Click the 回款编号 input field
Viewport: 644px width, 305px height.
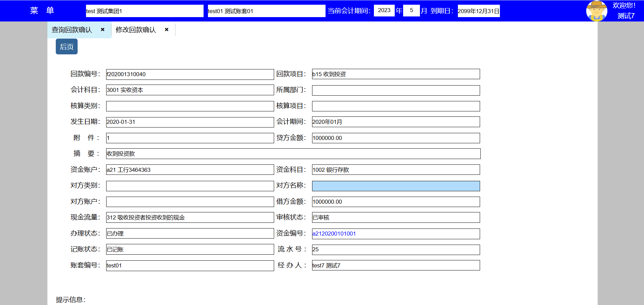tap(190, 74)
